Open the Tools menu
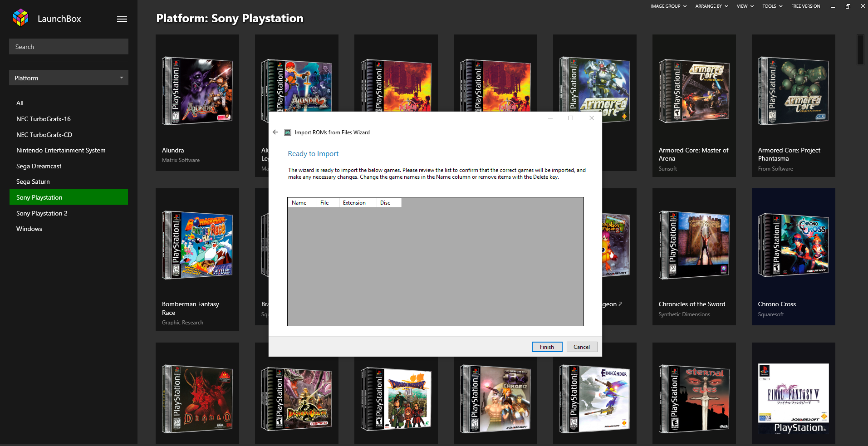868x446 pixels. (x=772, y=6)
